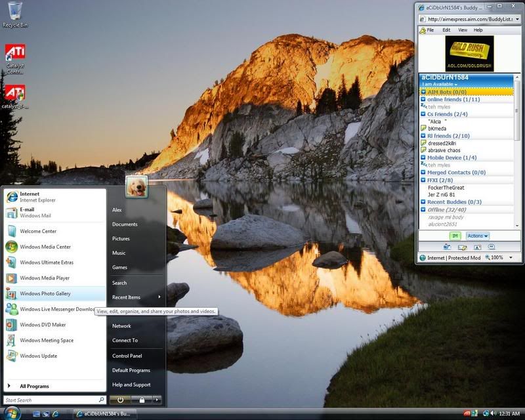This screenshot has width=525, height=420.
Task: Click Switch Between Windows in Quick Launch
Action: pos(46,414)
